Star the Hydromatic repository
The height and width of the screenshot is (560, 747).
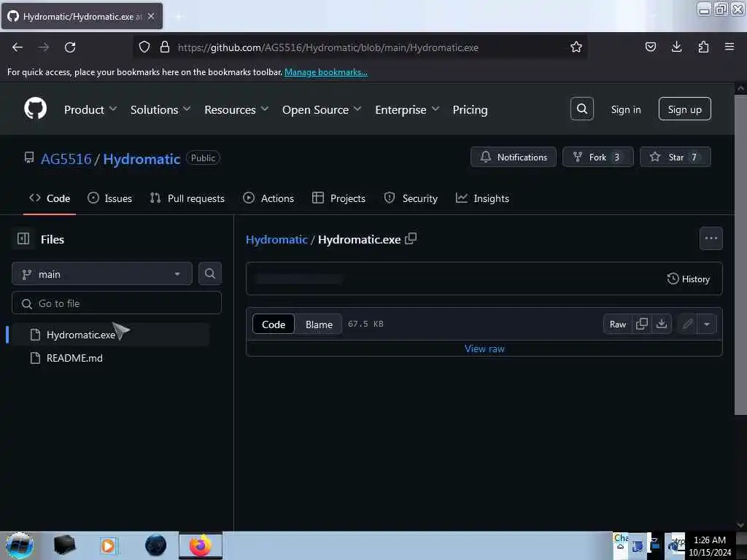tap(675, 157)
